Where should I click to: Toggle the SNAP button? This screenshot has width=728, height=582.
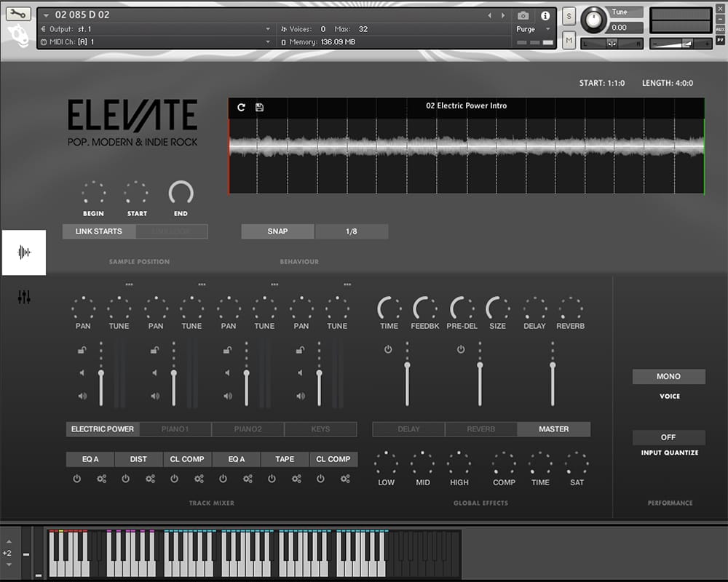tap(277, 231)
